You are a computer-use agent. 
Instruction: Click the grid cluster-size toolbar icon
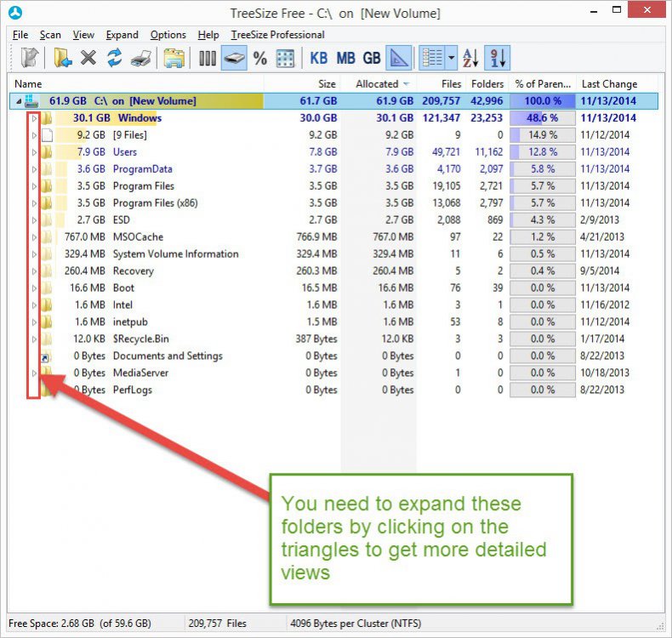point(285,59)
